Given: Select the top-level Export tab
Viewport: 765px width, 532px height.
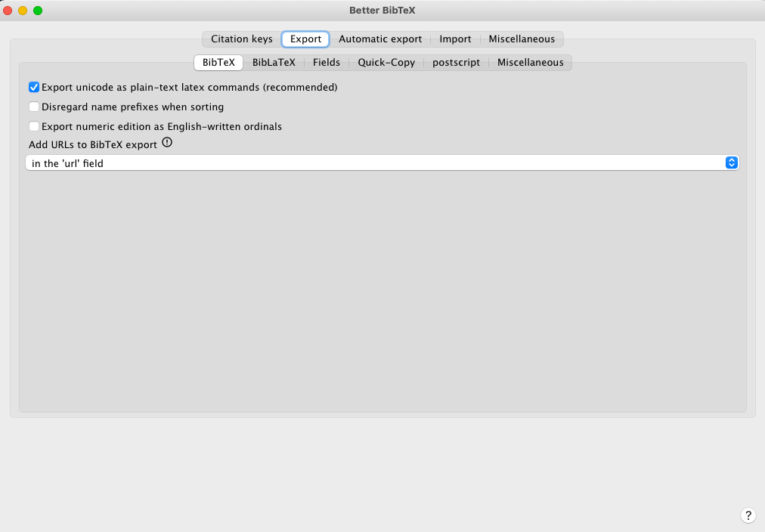Looking at the screenshot, I should pos(305,39).
